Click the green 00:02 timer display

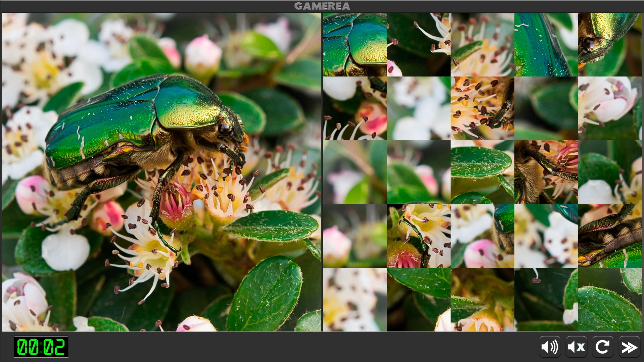click(x=41, y=347)
